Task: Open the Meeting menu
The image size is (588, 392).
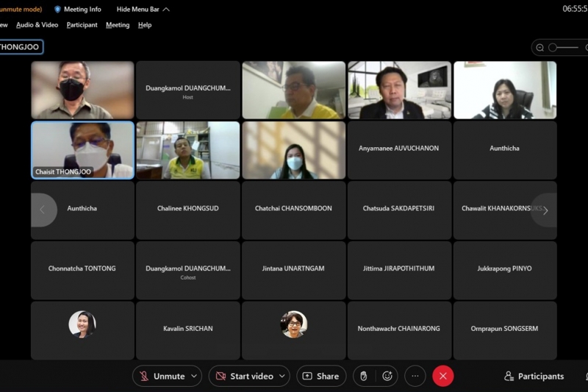Action: 118,25
